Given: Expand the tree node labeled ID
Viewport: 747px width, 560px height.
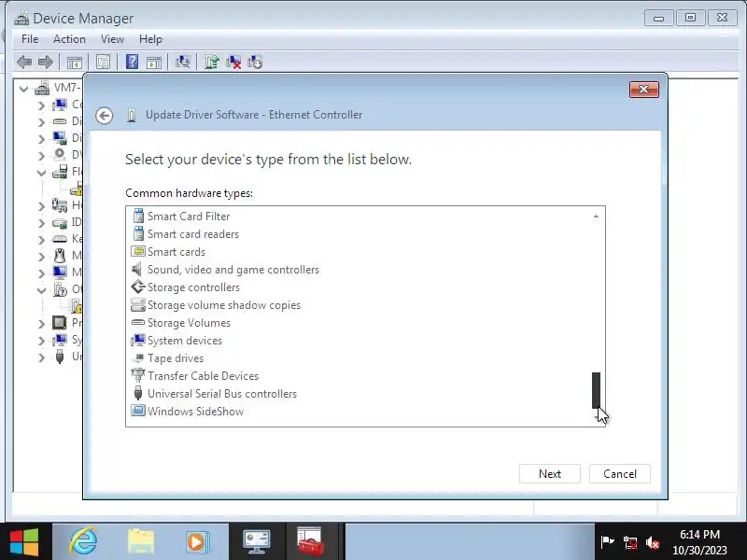Looking at the screenshot, I should [41, 223].
